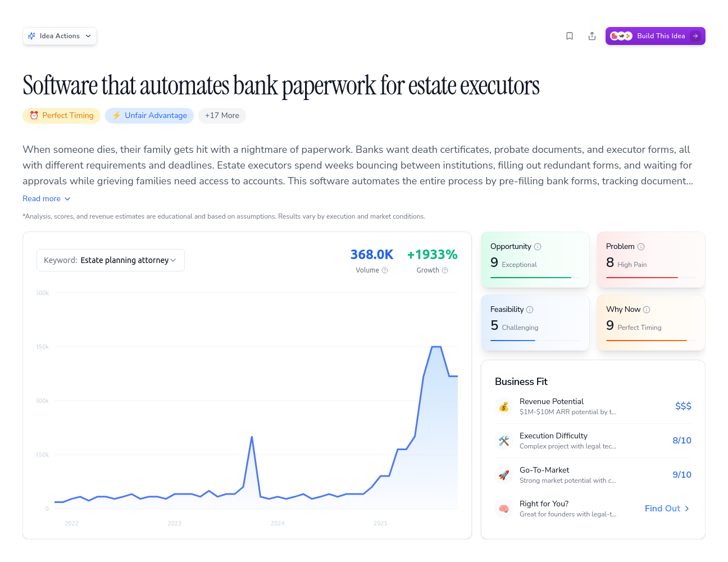Click the Volume info icon
The height and width of the screenshot is (562, 728).
point(385,270)
